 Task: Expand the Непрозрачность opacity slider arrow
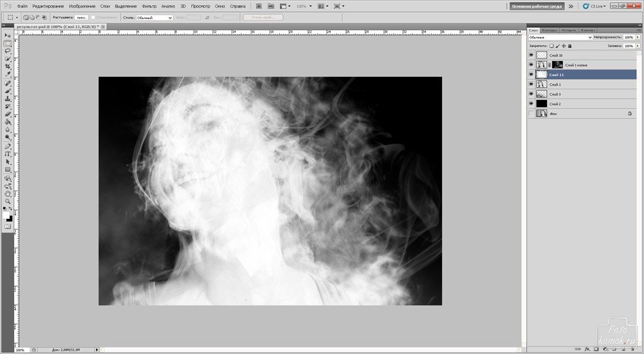pyautogui.click(x=636, y=38)
